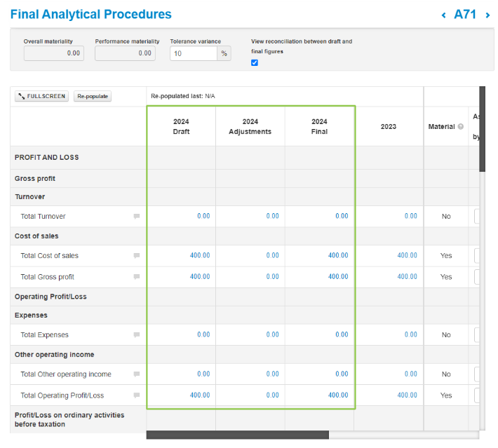Click the horizontal scrollbar below the table
Viewport: 498px width, 448px height.
click(x=237, y=435)
